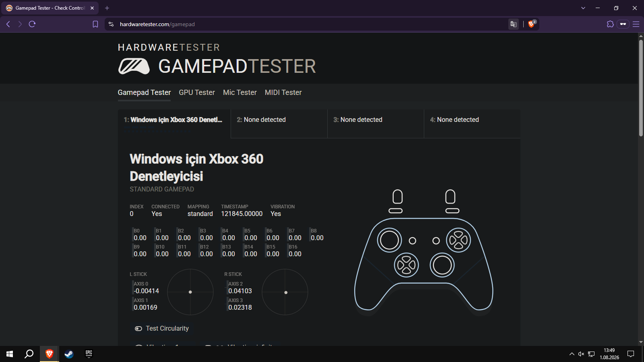Viewport: 644px width, 362px height.
Task: Select controller slot 3 None detected tab
Action: pos(376,123)
